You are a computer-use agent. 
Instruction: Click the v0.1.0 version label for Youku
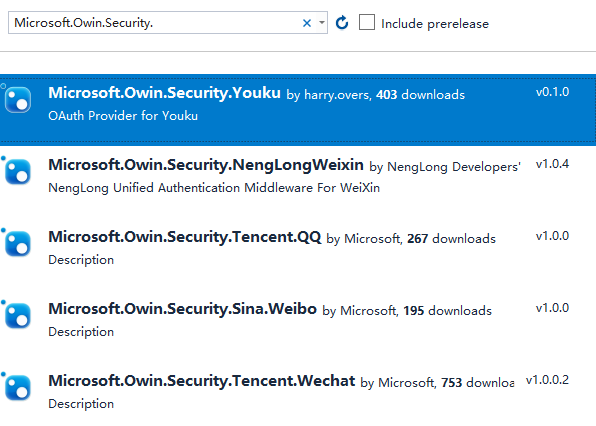[552, 92]
